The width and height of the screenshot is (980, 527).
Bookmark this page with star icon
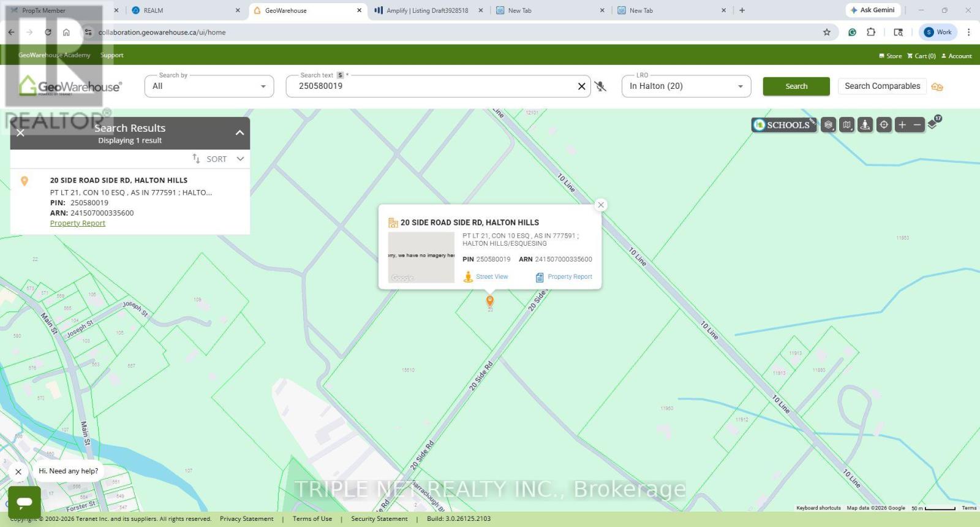(827, 32)
